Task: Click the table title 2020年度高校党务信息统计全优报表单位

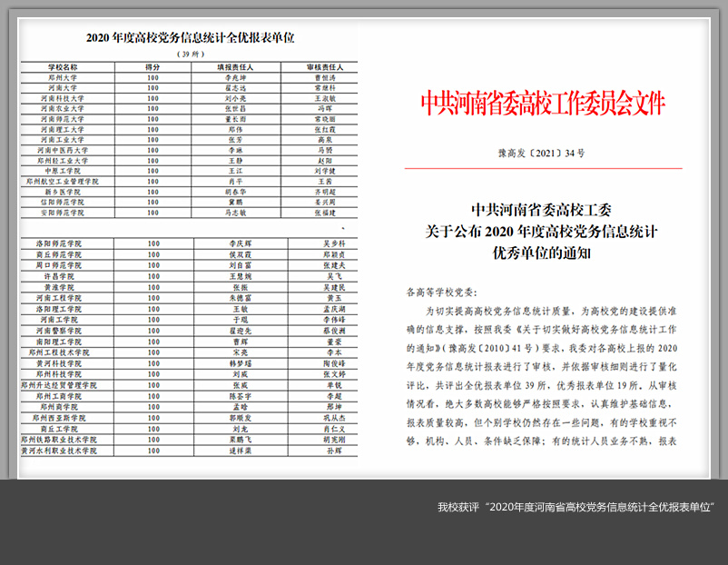Action: click(191, 38)
